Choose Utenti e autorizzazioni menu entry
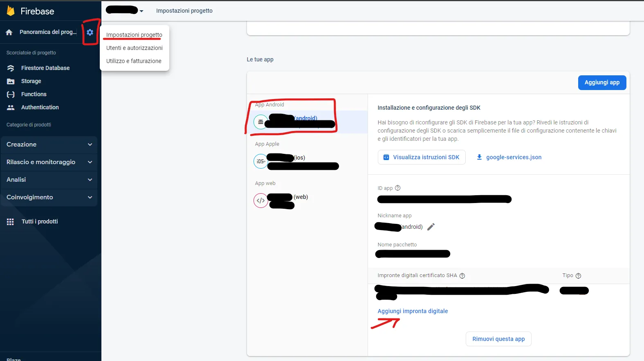 (x=134, y=48)
